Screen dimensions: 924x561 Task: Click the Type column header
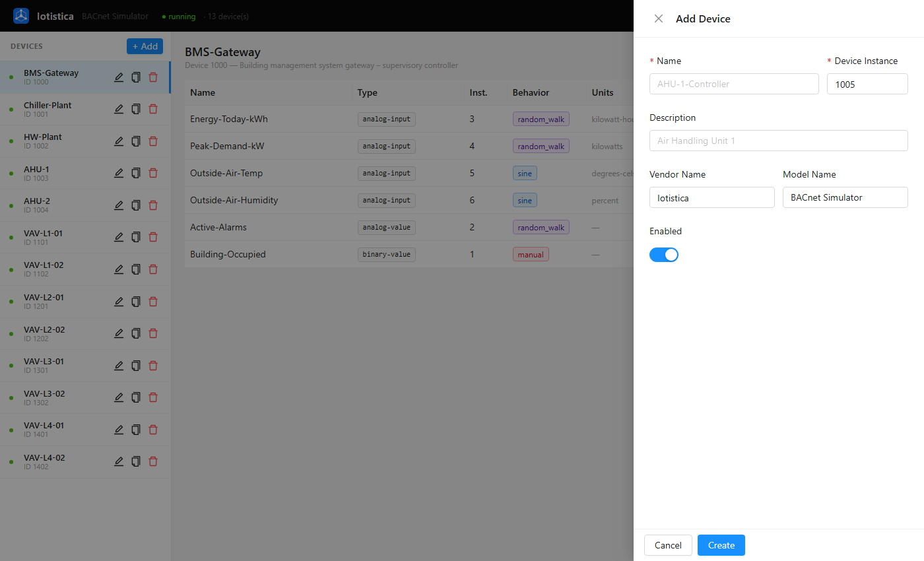(367, 92)
